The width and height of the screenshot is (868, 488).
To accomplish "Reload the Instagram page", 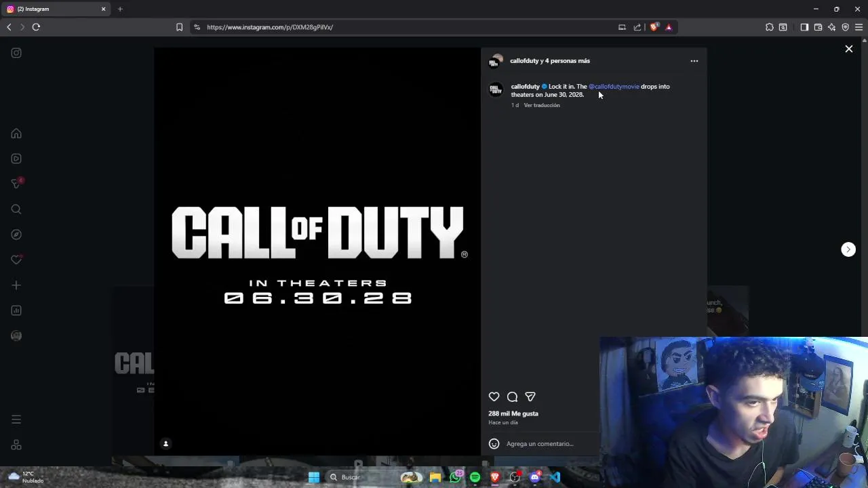I will 36,27.
